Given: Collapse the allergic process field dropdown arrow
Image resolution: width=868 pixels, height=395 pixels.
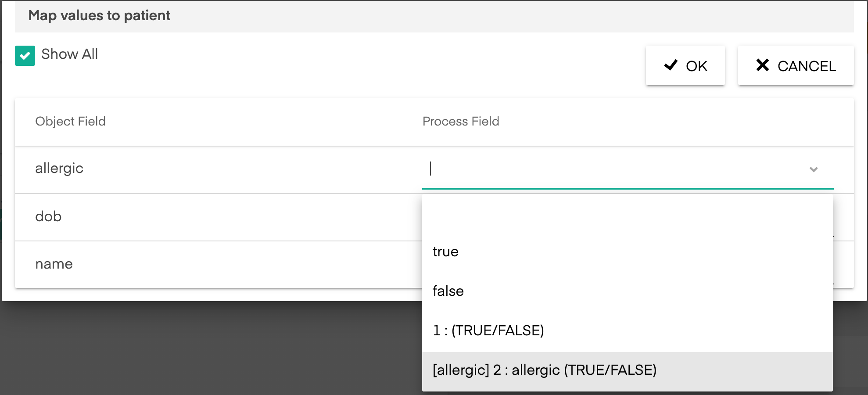Looking at the screenshot, I should click(814, 169).
